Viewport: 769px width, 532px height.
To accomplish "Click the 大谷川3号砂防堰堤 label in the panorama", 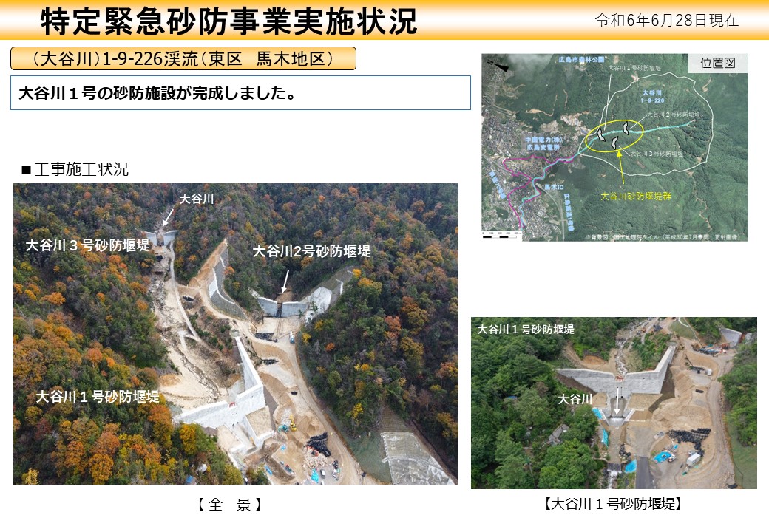I will click(x=87, y=244).
